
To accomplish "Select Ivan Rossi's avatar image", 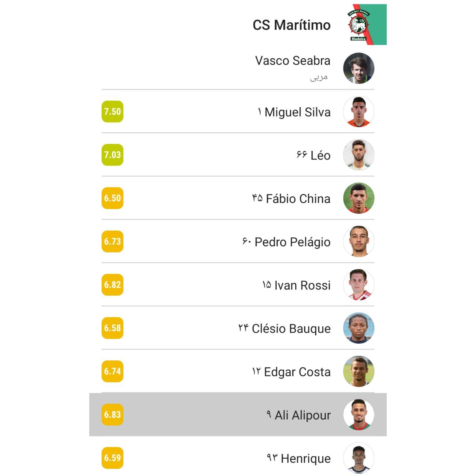I will pyautogui.click(x=358, y=285).
